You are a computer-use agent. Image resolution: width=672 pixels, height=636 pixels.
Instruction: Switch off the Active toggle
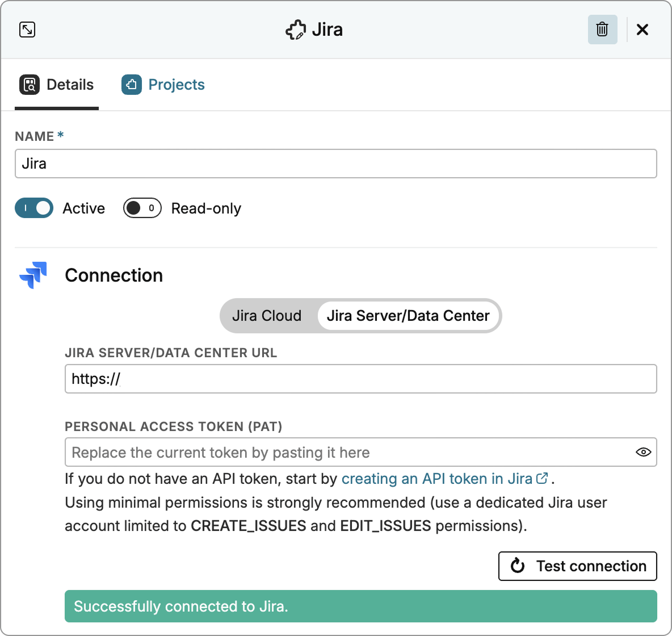tap(34, 208)
